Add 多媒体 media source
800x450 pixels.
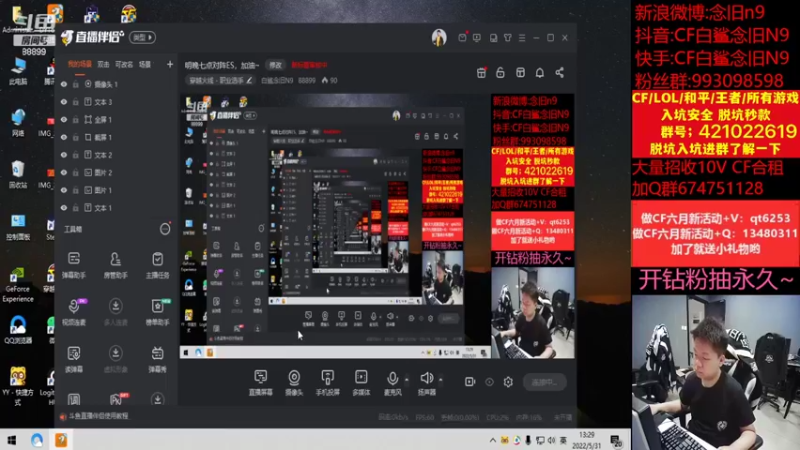361,382
